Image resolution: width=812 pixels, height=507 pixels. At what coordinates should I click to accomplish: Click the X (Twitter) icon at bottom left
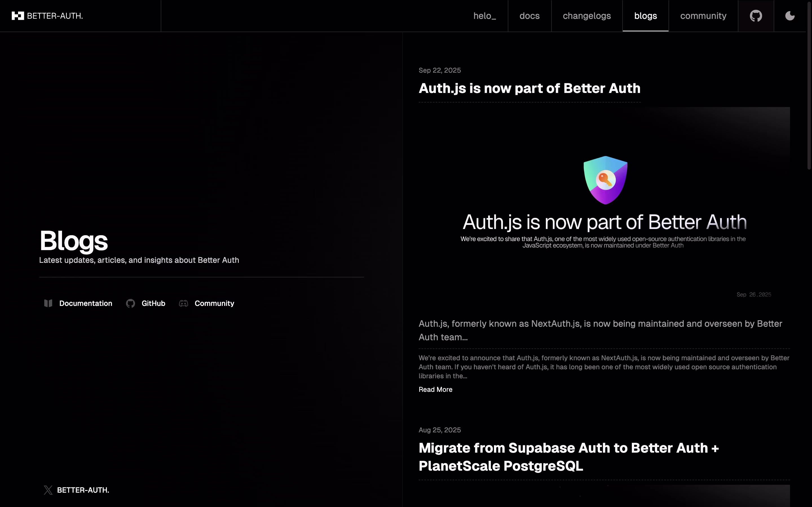point(48,490)
